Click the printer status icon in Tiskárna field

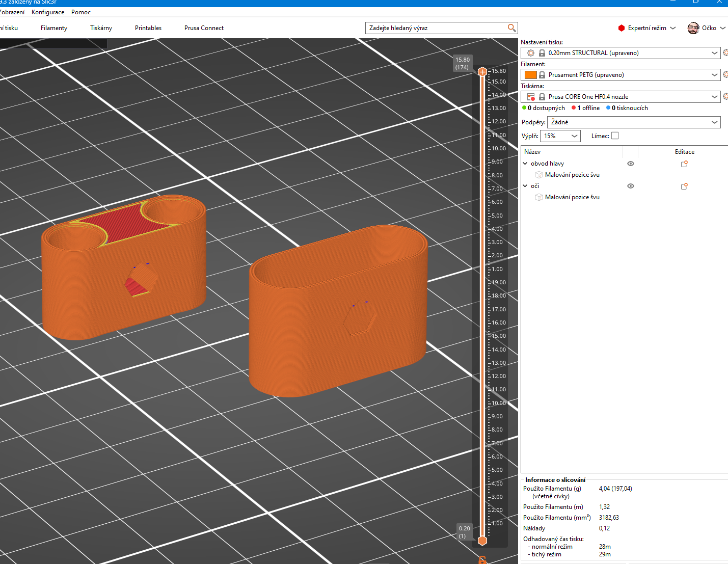[531, 97]
